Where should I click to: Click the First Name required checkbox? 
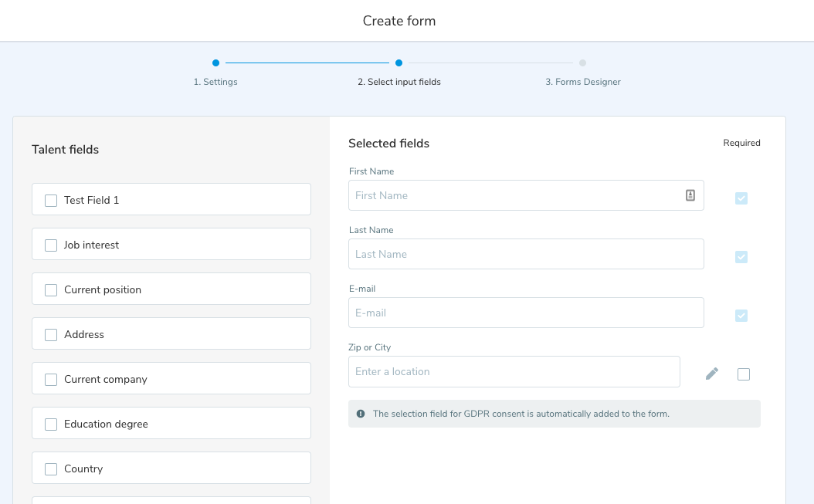741,198
